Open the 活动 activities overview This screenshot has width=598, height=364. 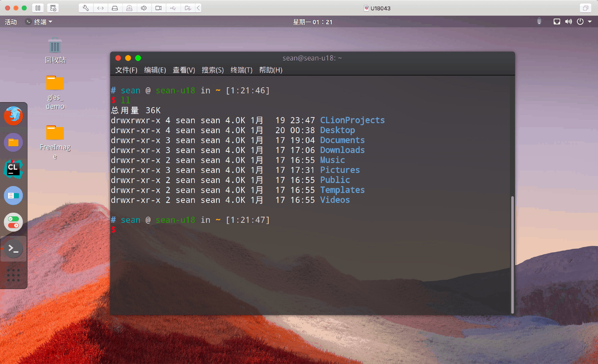point(11,22)
